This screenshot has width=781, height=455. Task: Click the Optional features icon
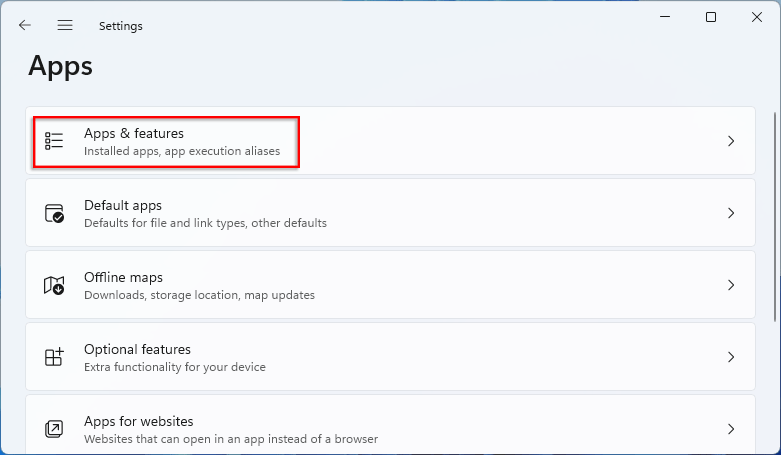(54, 357)
